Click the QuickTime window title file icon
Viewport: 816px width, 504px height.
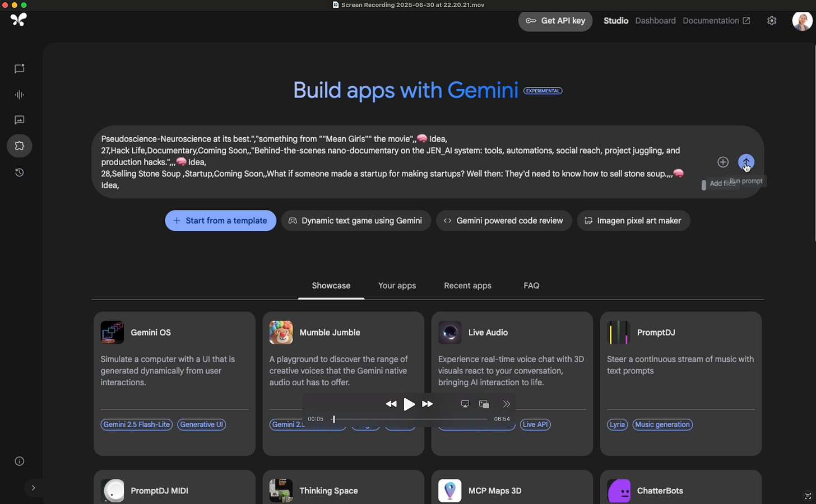[x=336, y=4]
